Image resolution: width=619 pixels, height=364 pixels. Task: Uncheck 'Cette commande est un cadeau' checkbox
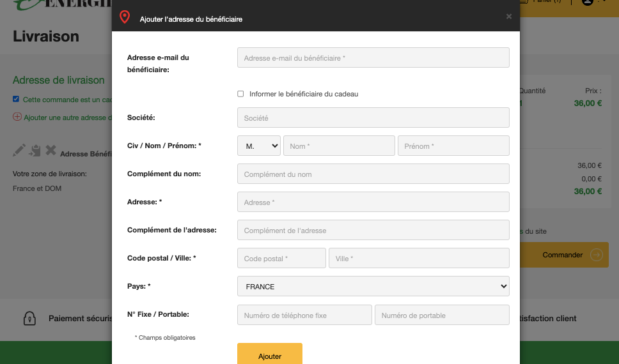click(x=16, y=99)
